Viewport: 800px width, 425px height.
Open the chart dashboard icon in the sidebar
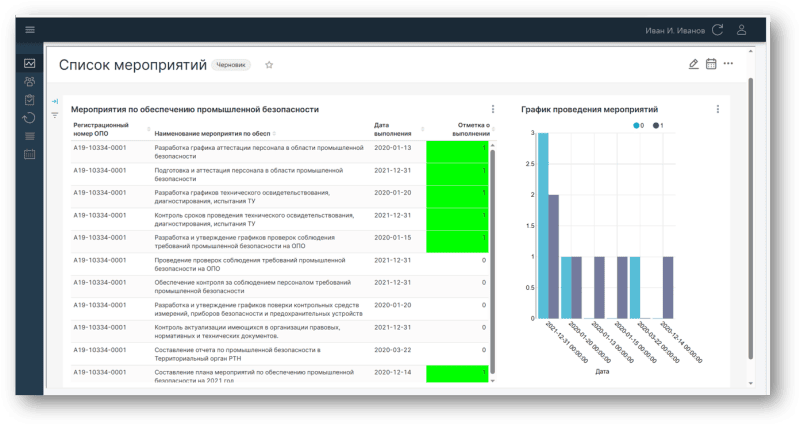coord(30,64)
